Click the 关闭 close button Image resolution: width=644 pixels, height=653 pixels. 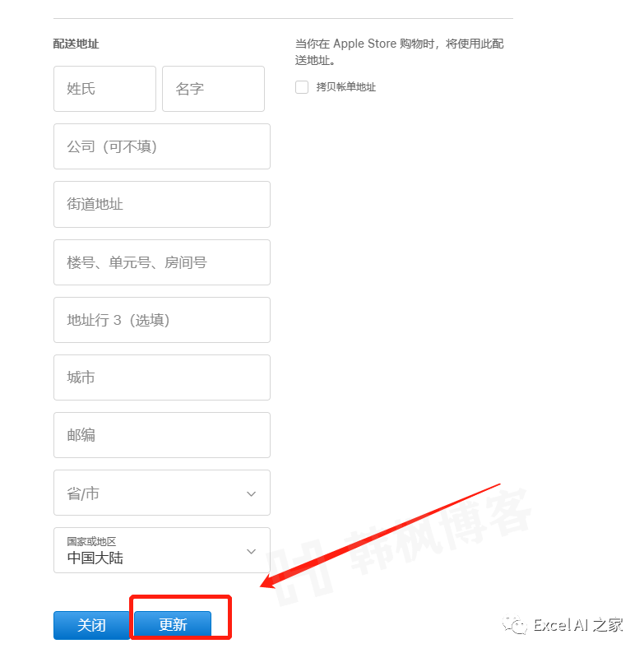point(91,625)
